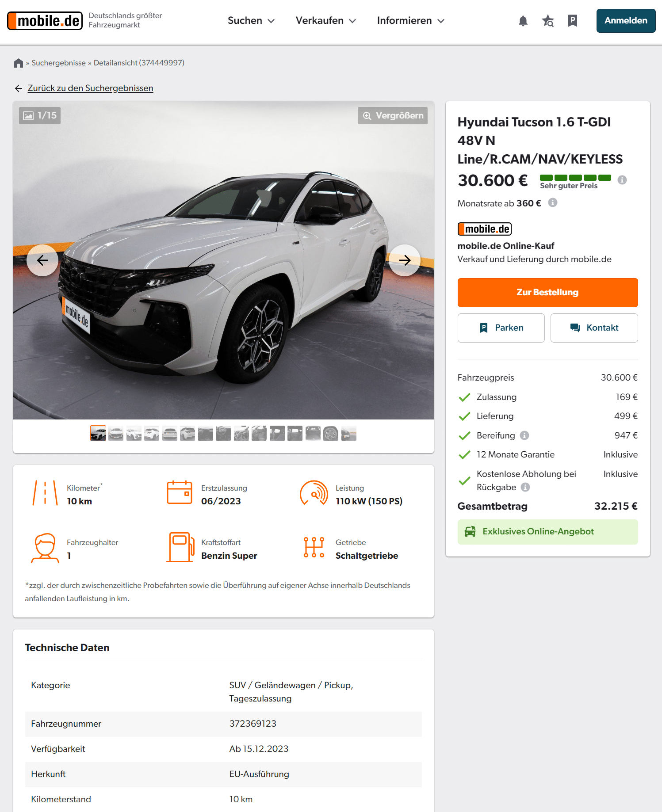Open saved searches star icon

coord(548,21)
